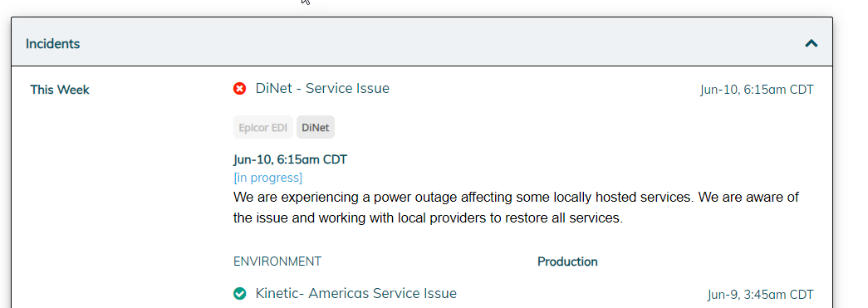
Task: Click the bold Jun-10, 6:15am CDT update time
Action: (290, 159)
